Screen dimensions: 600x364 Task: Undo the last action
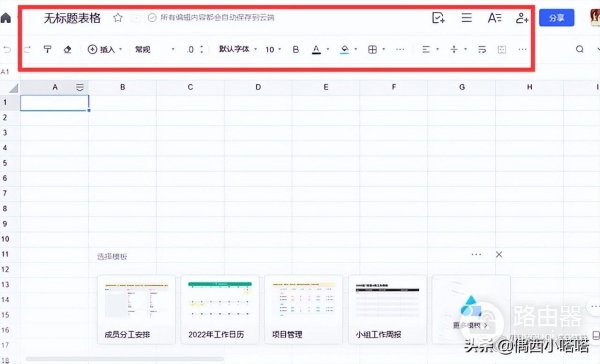(x=7, y=49)
